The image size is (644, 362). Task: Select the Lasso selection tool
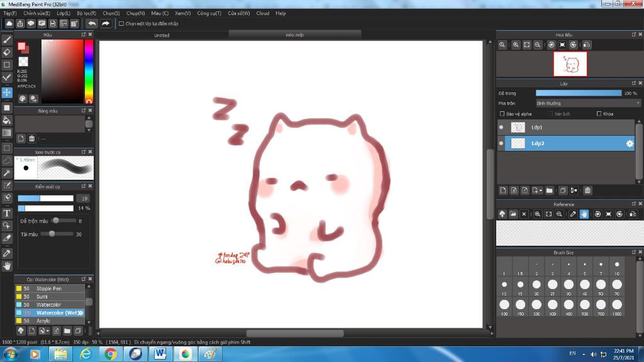(x=7, y=160)
